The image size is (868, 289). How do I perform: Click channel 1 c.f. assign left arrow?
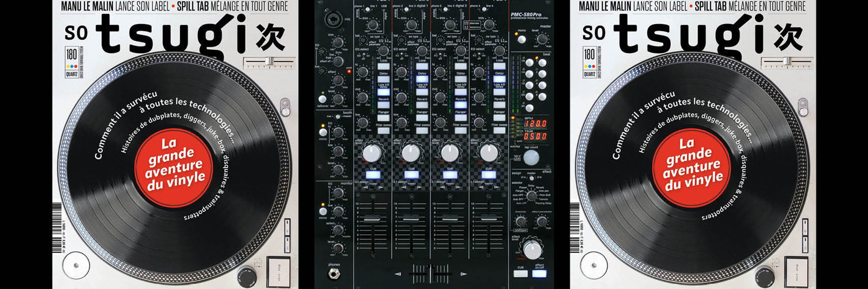(365, 187)
